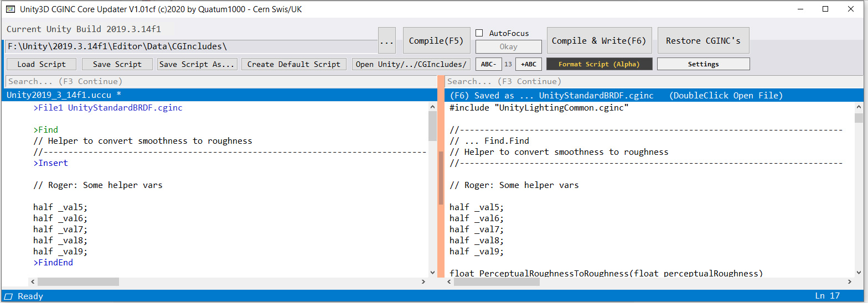This screenshot has width=868, height=303.
Task: Click the Current Unity Build label
Action: 84,29
